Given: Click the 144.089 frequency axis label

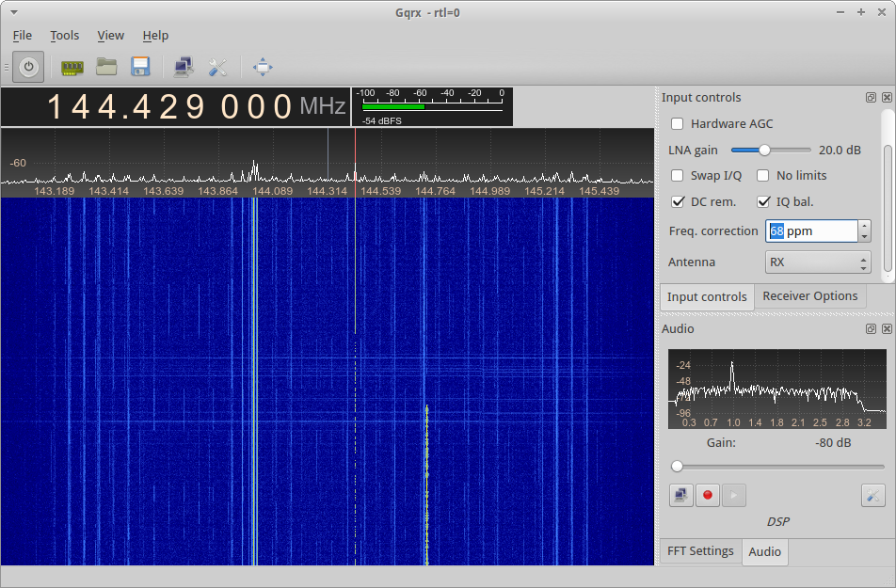Looking at the screenshot, I should pyautogui.click(x=273, y=191).
